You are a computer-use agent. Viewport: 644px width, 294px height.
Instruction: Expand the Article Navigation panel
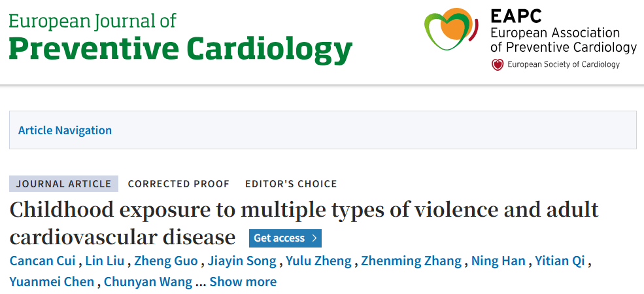65,130
